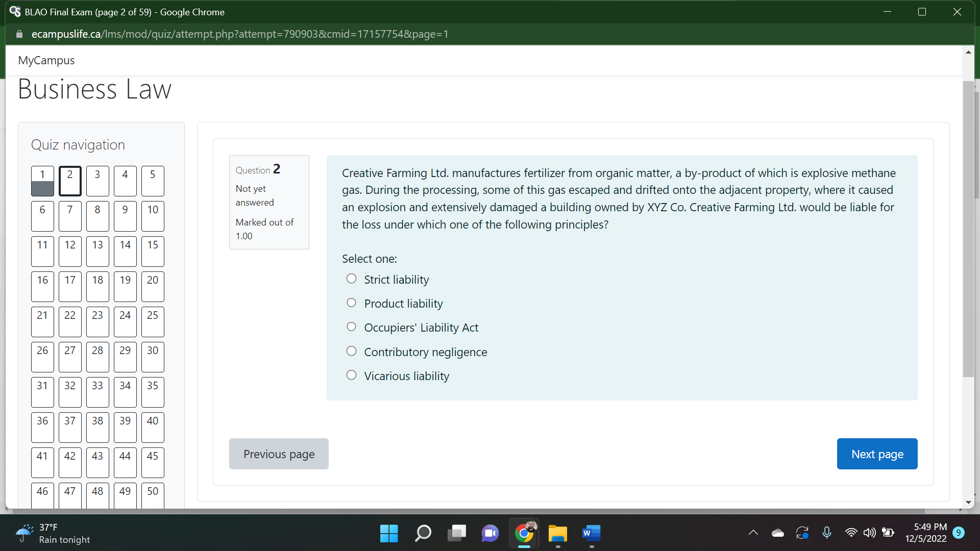
Task: Open the volume flyout via the speaker icon
Action: (x=870, y=533)
